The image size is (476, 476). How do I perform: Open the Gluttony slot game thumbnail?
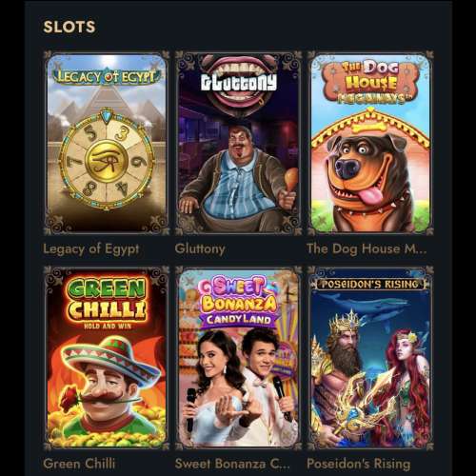point(238,143)
